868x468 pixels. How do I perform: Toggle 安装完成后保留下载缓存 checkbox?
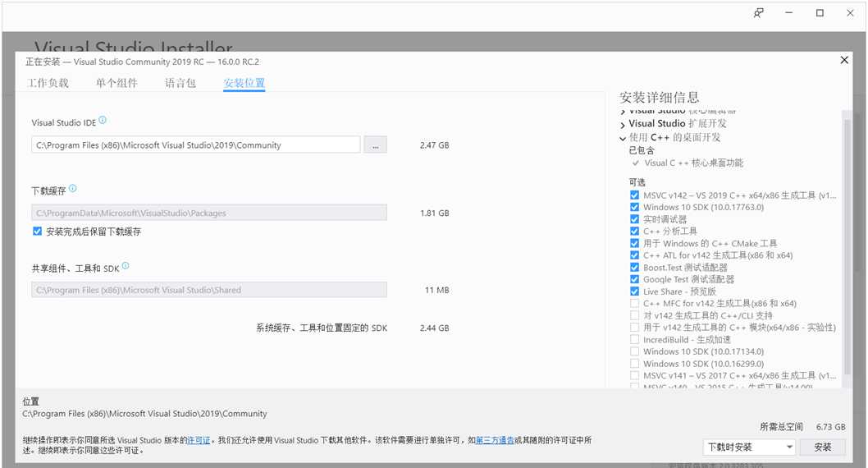(x=37, y=232)
